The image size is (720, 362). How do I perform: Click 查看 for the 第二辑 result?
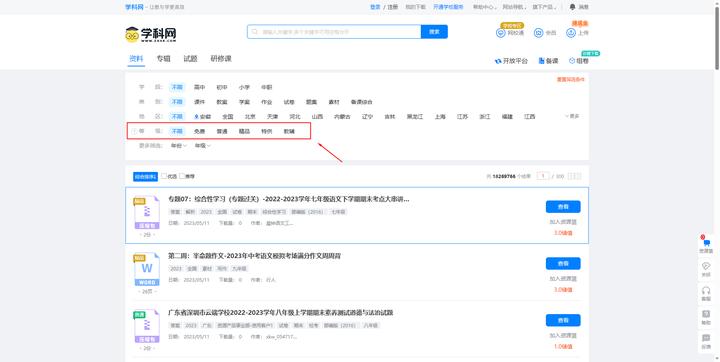pos(563,264)
